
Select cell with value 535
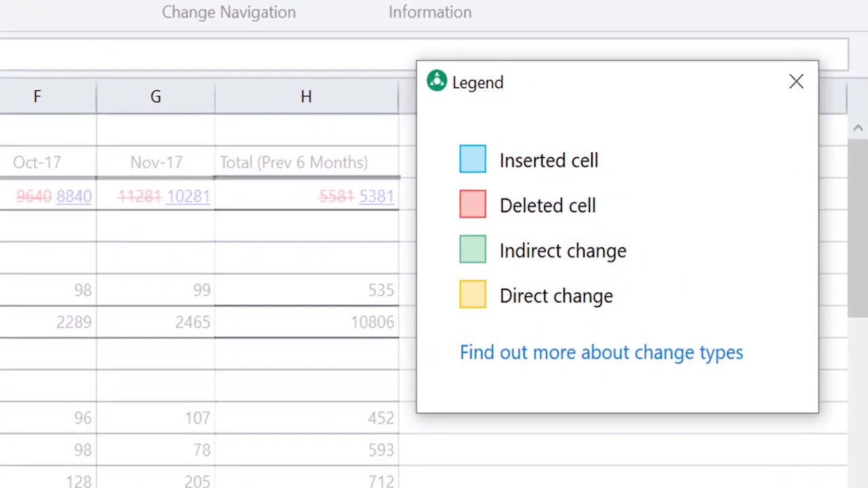(x=307, y=290)
